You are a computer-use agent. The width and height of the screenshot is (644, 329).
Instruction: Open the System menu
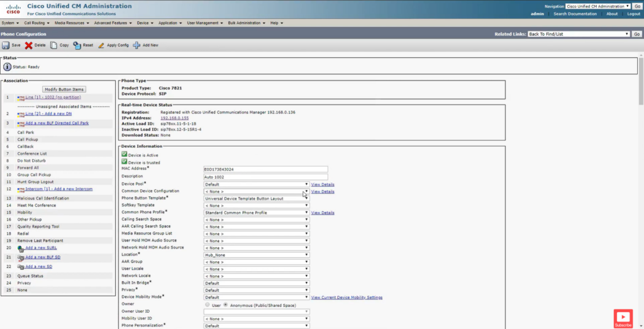click(10, 23)
